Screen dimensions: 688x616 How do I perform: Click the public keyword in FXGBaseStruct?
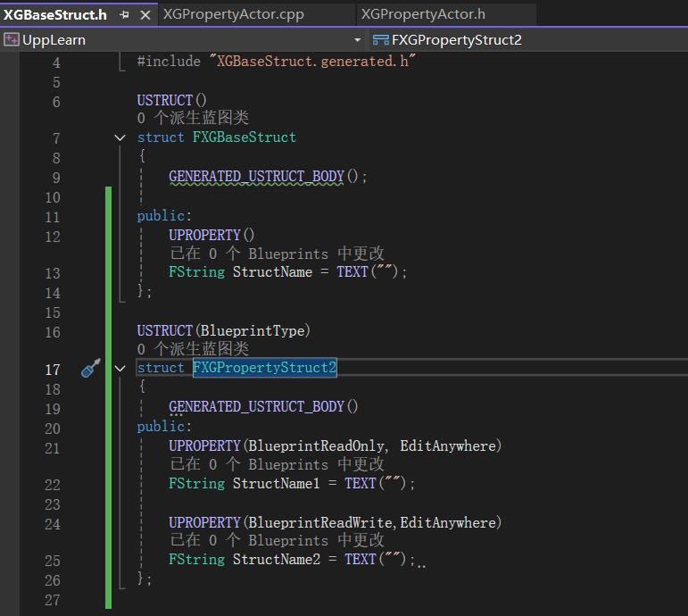pos(161,215)
